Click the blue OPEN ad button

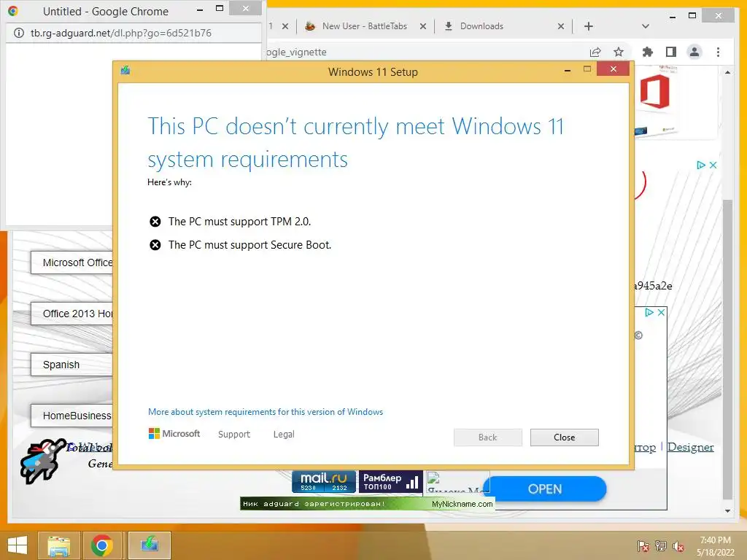click(x=545, y=489)
